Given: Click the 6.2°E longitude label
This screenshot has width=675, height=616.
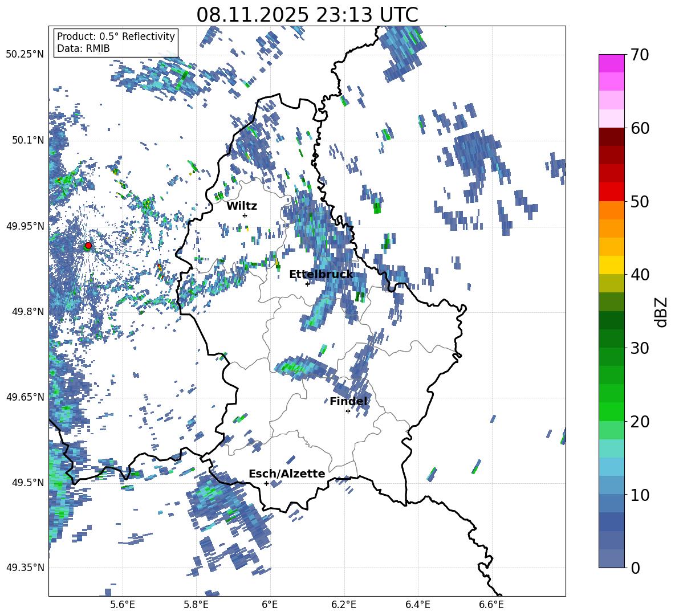Looking at the screenshot, I should (344, 605).
